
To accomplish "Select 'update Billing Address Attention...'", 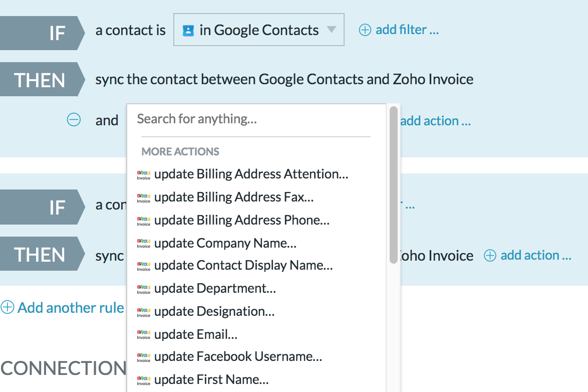I will [251, 174].
